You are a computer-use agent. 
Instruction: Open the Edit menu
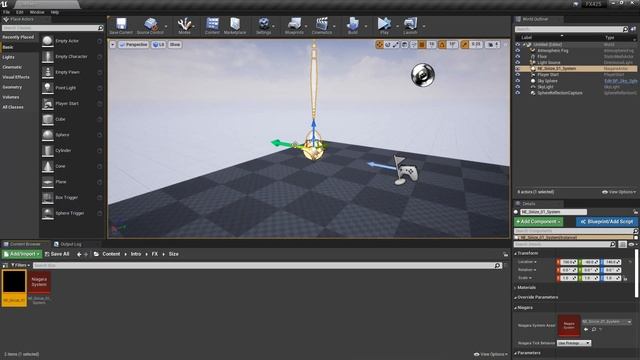coord(20,12)
